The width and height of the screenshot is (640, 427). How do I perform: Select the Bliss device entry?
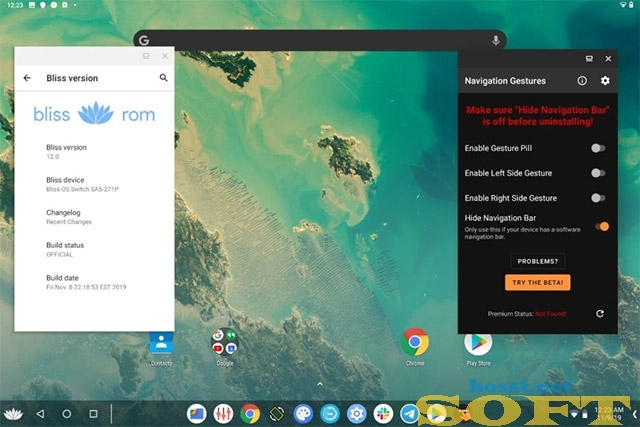(94, 184)
